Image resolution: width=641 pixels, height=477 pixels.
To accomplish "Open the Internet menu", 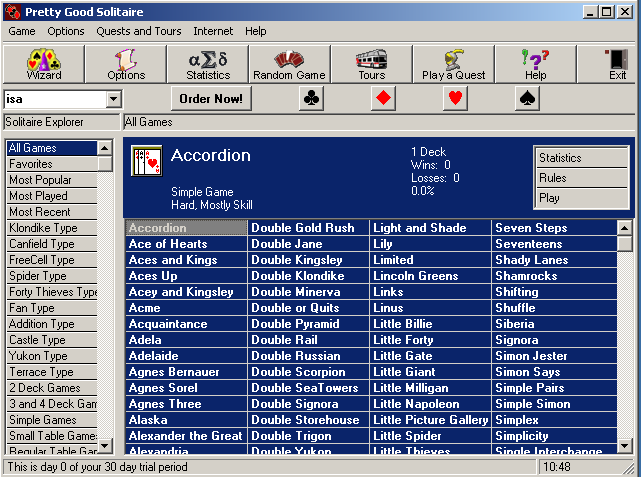I will point(213,31).
